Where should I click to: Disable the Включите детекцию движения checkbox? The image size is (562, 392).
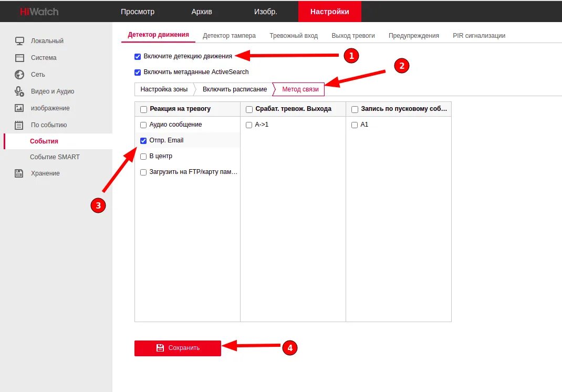pos(138,57)
